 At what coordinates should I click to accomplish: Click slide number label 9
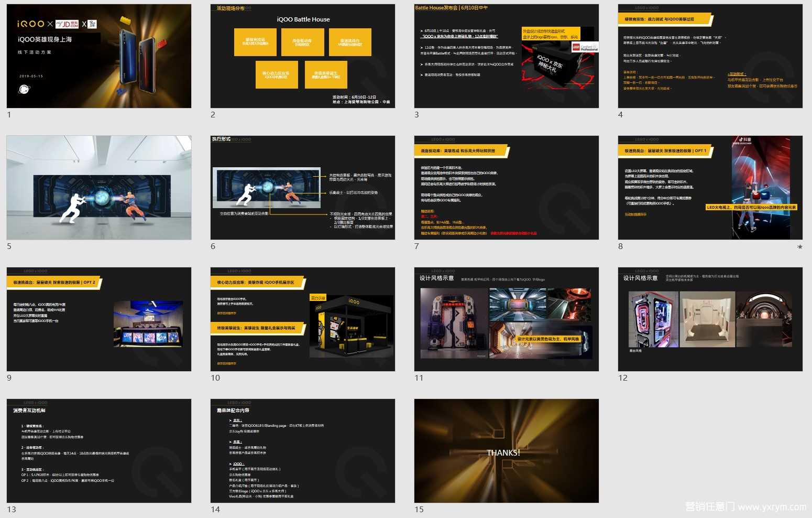(x=9, y=378)
